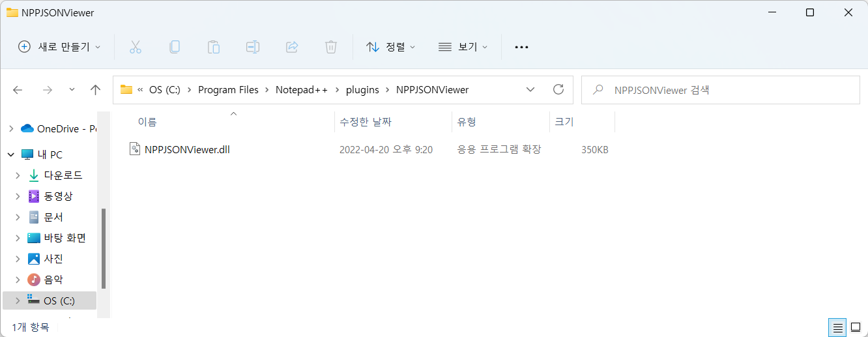The width and height of the screenshot is (868, 337).
Task: Click the Copy icon in toolbar
Action: click(x=175, y=47)
